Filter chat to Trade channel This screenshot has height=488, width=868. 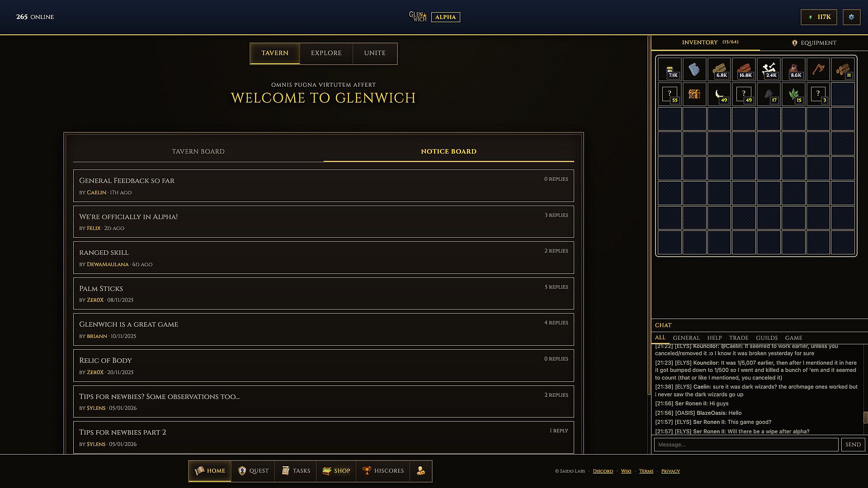pos(738,338)
